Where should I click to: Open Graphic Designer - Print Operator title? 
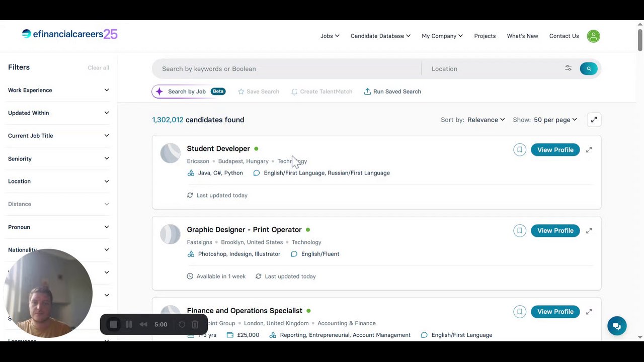click(244, 230)
